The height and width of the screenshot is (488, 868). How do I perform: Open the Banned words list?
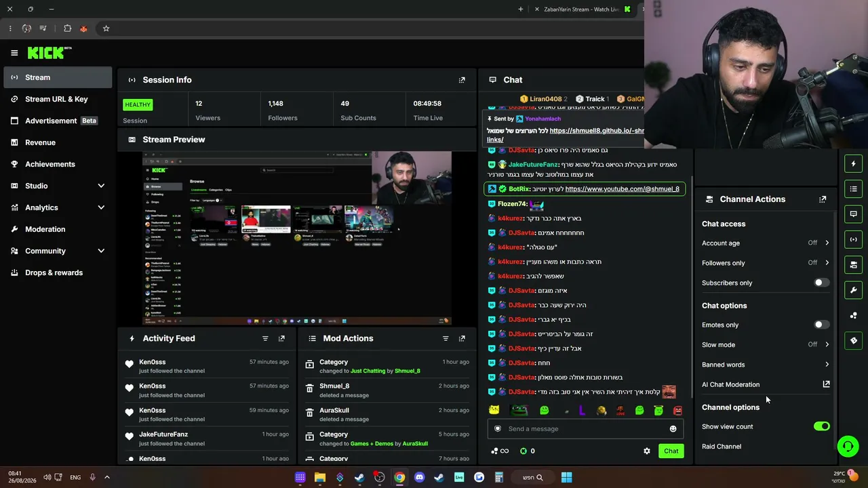coord(766,365)
